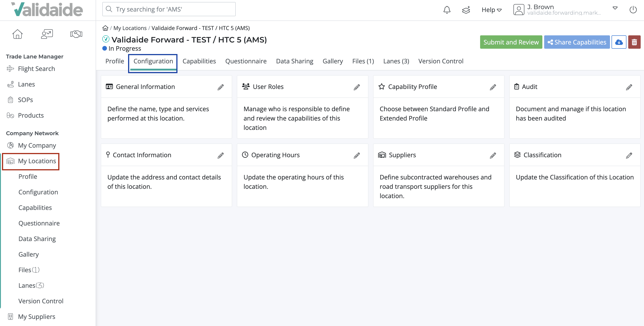644x326 pixels.
Task: Edit Operating Hours with the pencil icon
Action: pyautogui.click(x=357, y=155)
